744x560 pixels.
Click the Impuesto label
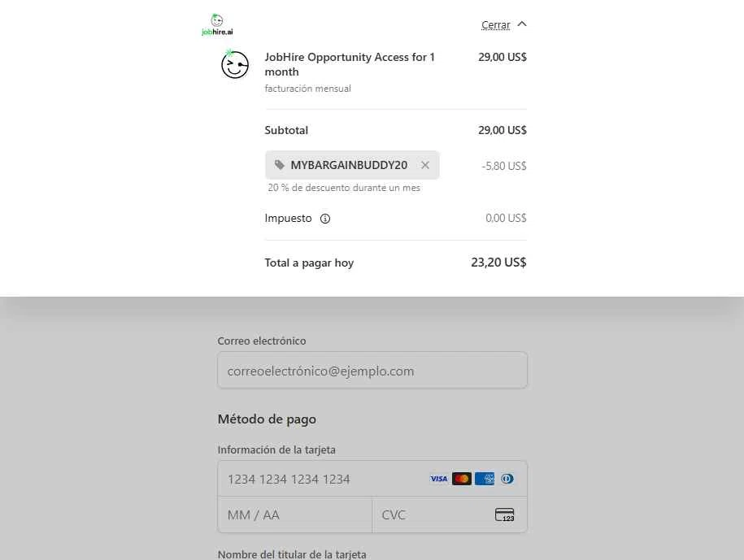click(288, 219)
